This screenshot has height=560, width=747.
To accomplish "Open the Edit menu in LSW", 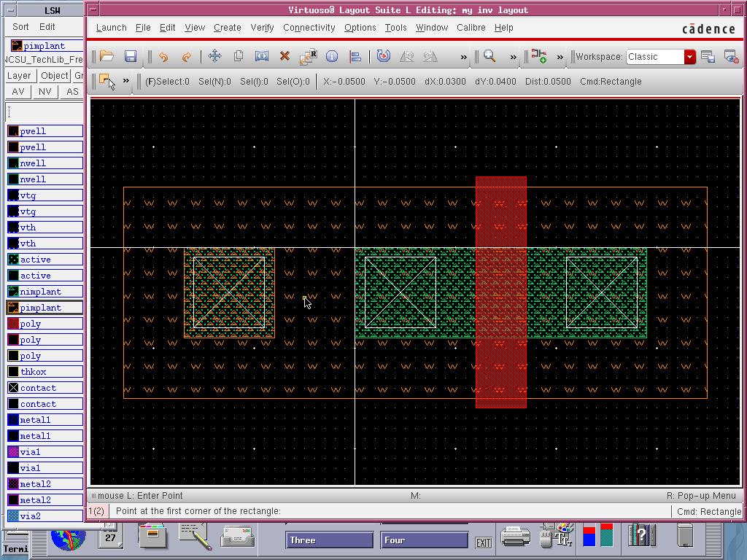I will (47, 27).
